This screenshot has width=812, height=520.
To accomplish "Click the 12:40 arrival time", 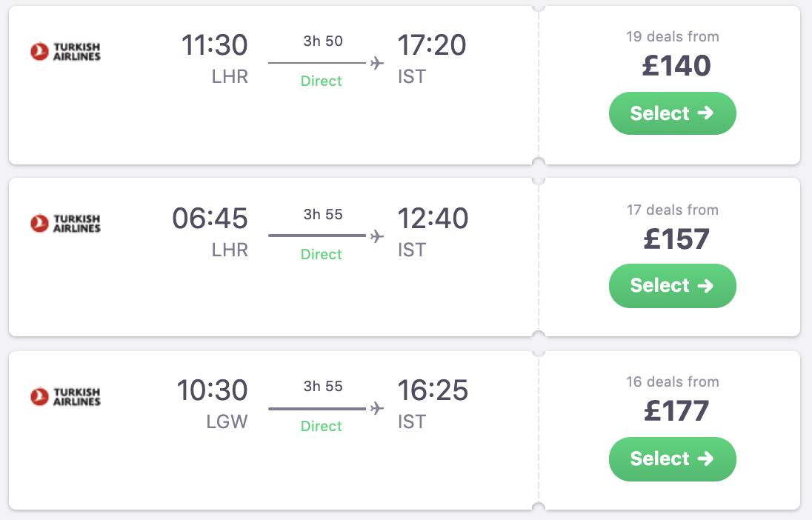I will point(433,219).
